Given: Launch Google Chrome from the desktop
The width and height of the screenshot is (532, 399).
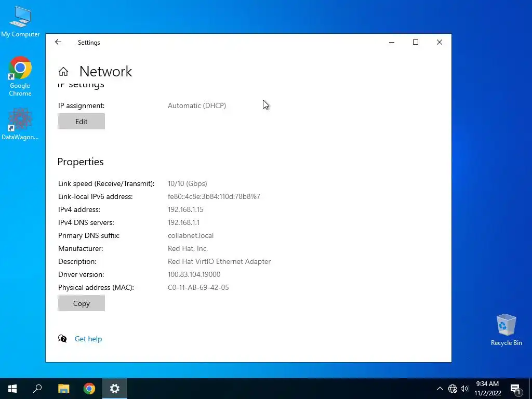Looking at the screenshot, I should [20, 76].
